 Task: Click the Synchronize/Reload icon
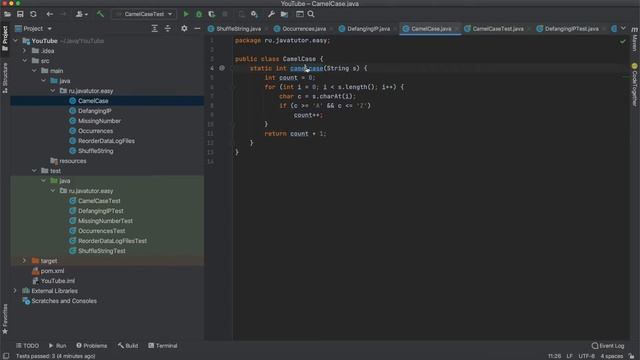[x=33, y=14]
